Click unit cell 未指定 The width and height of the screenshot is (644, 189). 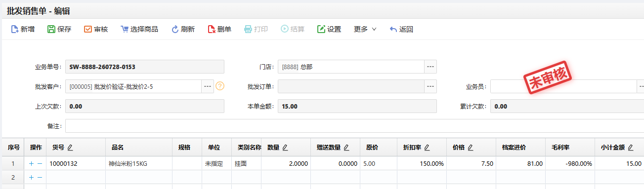point(217,163)
